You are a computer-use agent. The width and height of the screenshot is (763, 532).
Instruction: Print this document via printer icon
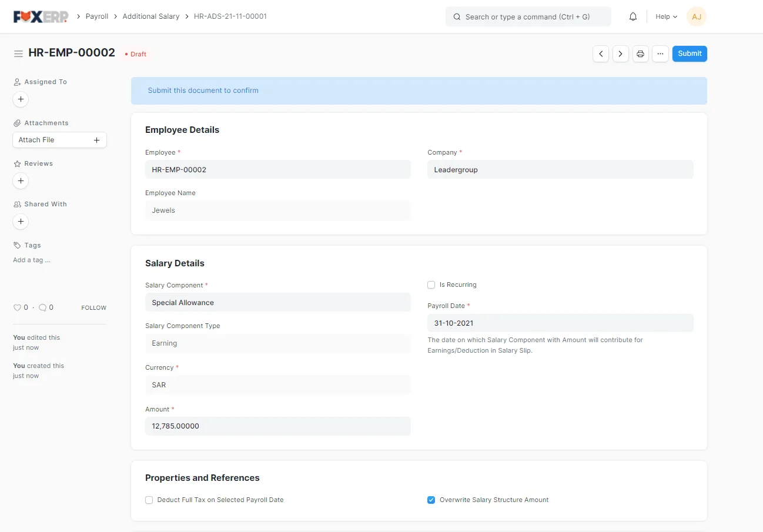click(x=641, y=53)
